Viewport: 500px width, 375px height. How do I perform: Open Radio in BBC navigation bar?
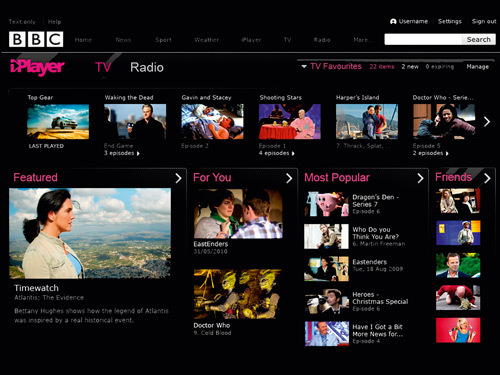tap(322, 40)
